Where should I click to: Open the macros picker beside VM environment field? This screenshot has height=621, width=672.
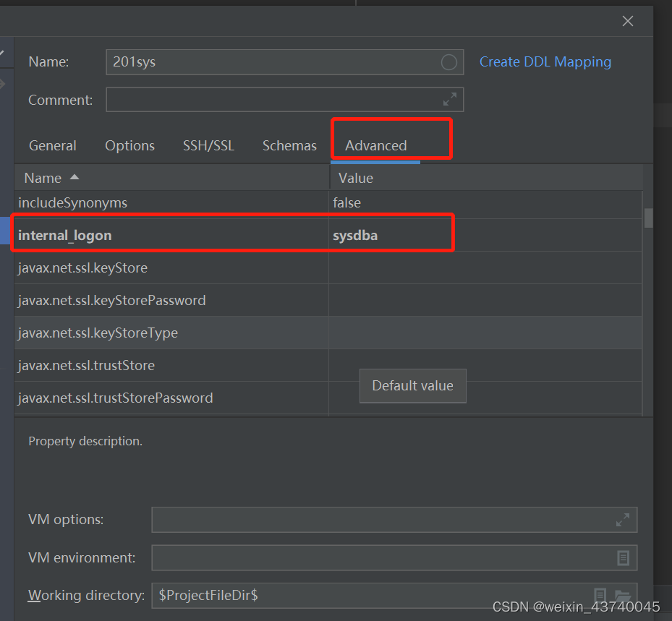[x=624, y=557]
